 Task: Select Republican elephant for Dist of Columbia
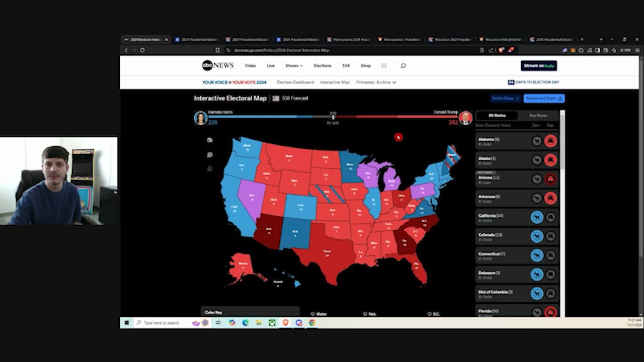point(550,294)
